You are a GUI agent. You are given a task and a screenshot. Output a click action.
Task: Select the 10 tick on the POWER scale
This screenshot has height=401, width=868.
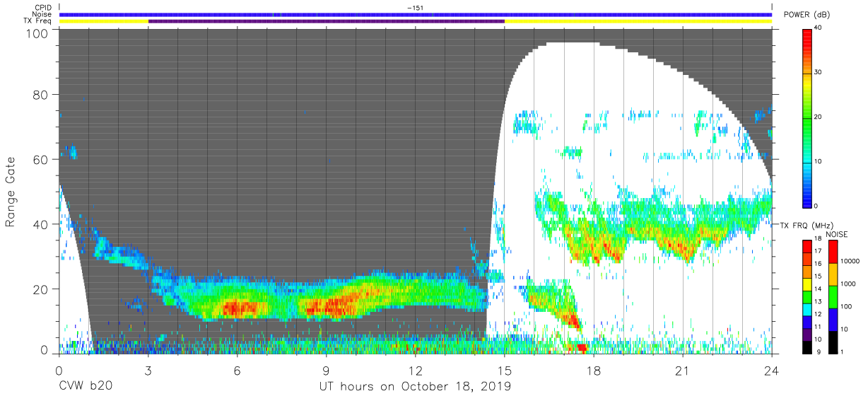(x=819, y=161)
